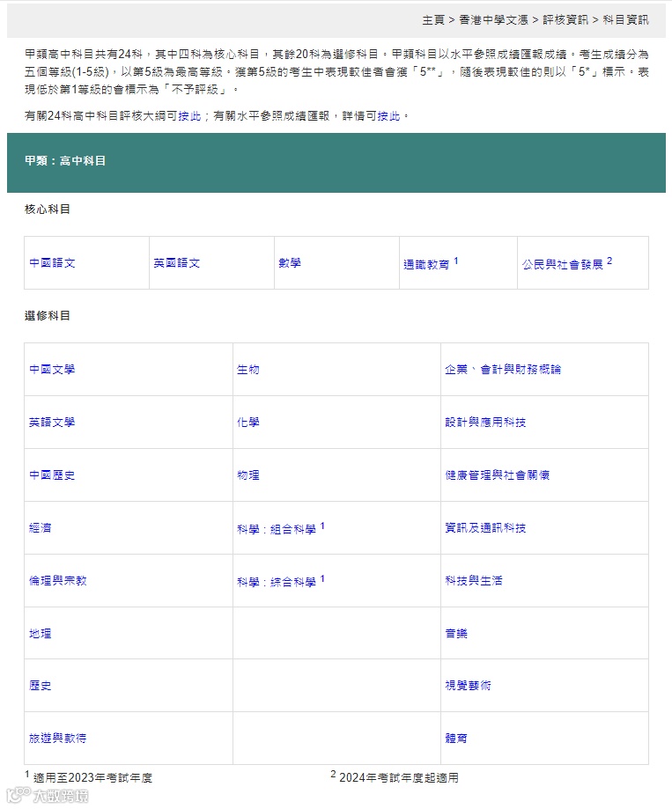The image size is (672, 809).
Task: Open the 化學 elective
Action: click(x=248, y=422)
